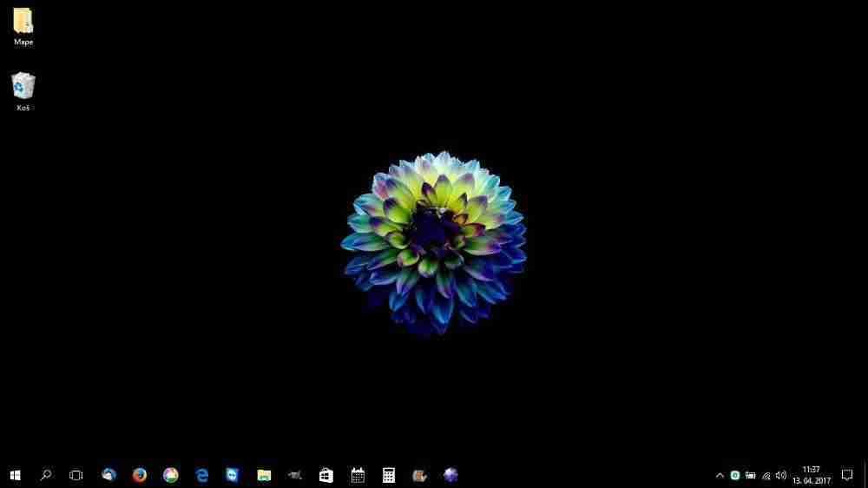868x488 pixels.
Task: Open the clock showing 11:37
Action: click(x=811, y=475)
